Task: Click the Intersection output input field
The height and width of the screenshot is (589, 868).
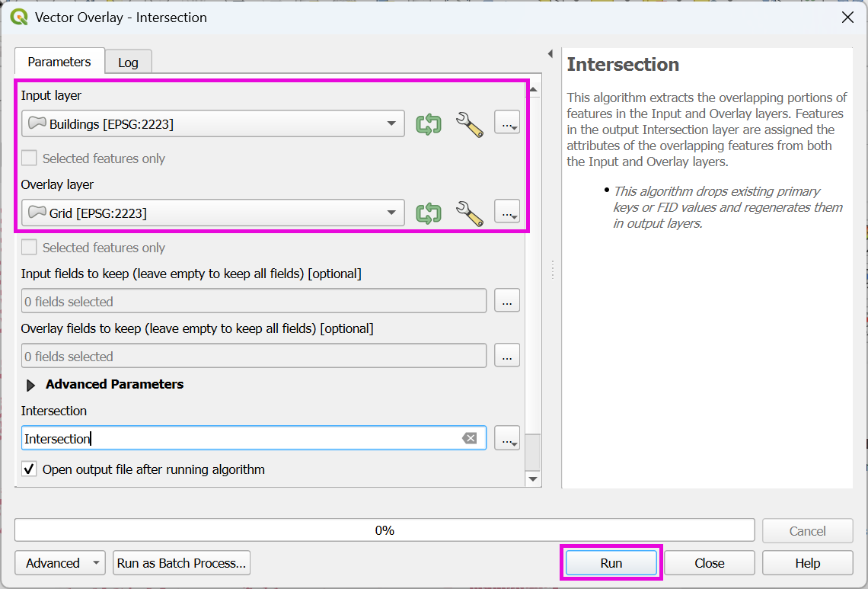Action: click(x=236, y=438)
